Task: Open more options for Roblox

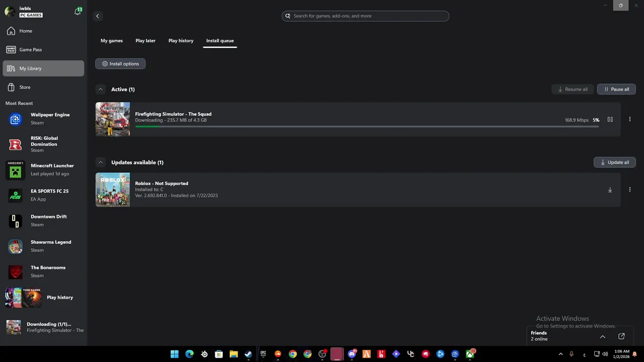Action: (x=629, y=190)
